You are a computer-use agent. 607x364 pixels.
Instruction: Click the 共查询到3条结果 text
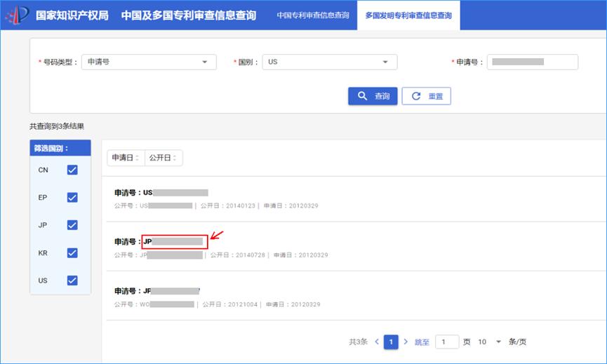[x=57, y=126]
